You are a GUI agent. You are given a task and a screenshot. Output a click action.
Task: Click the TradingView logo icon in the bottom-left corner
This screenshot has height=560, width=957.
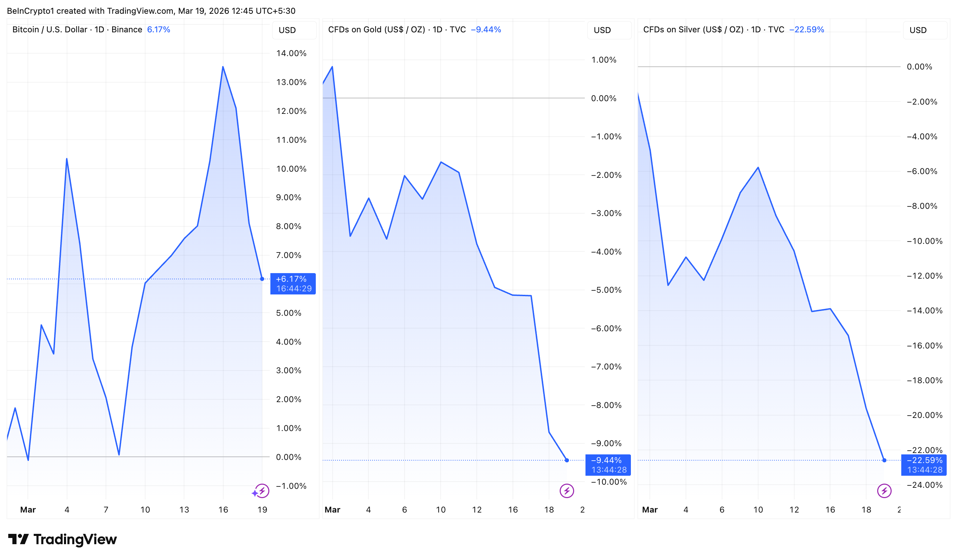pos(18,539)
